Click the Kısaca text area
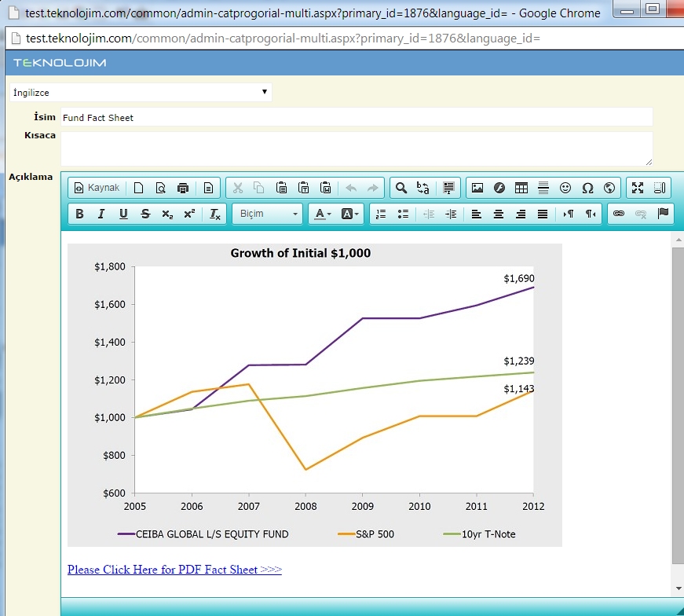Viewport: 684px width, 616px height. [x=357, y=148]
